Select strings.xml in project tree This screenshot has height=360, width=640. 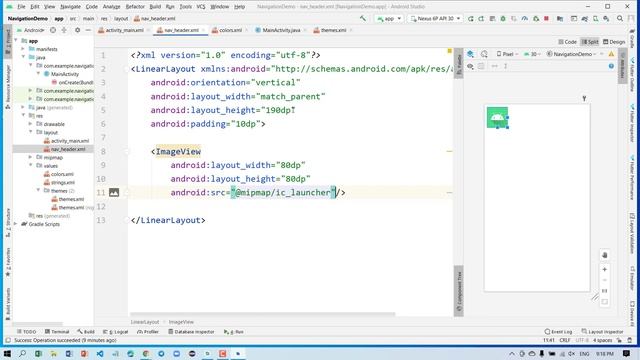[62, 182]
